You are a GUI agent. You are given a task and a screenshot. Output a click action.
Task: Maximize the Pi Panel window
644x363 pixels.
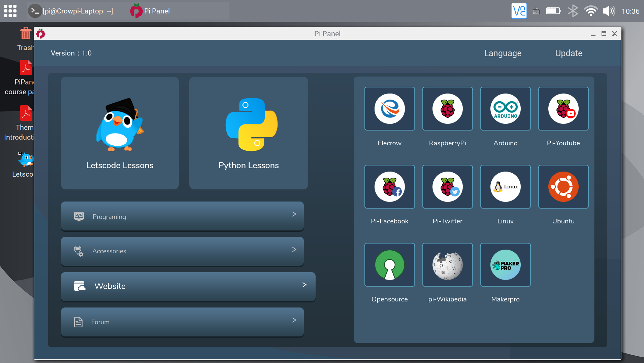click(x=604, y=34)
